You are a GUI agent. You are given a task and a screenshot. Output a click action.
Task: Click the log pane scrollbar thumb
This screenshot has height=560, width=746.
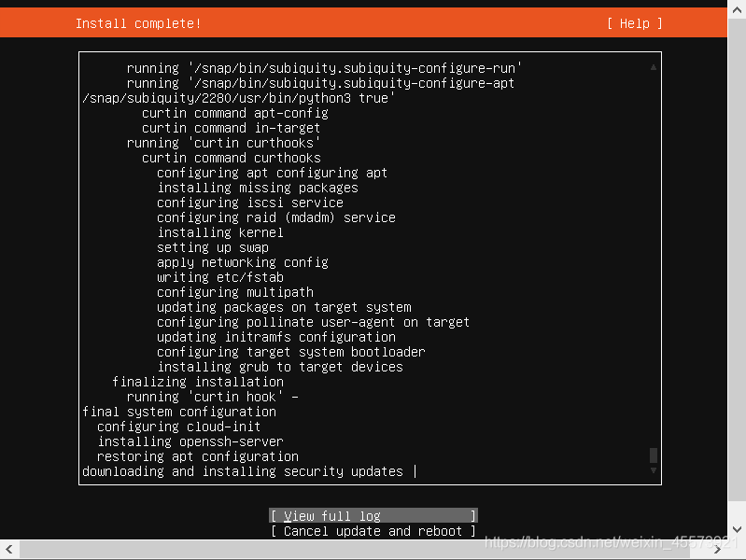654,455
